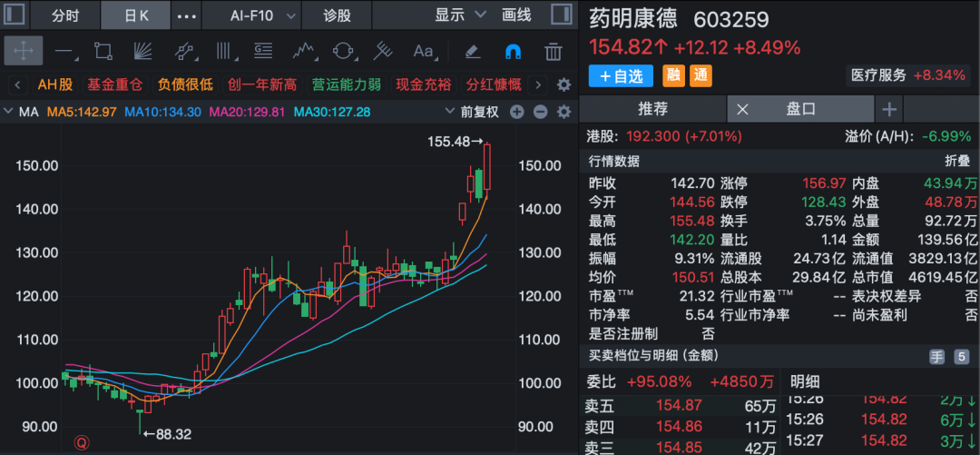Select the Gann fan lines tool
The height and width of the screenshot is (455, 980).
(x=142, y=51)
